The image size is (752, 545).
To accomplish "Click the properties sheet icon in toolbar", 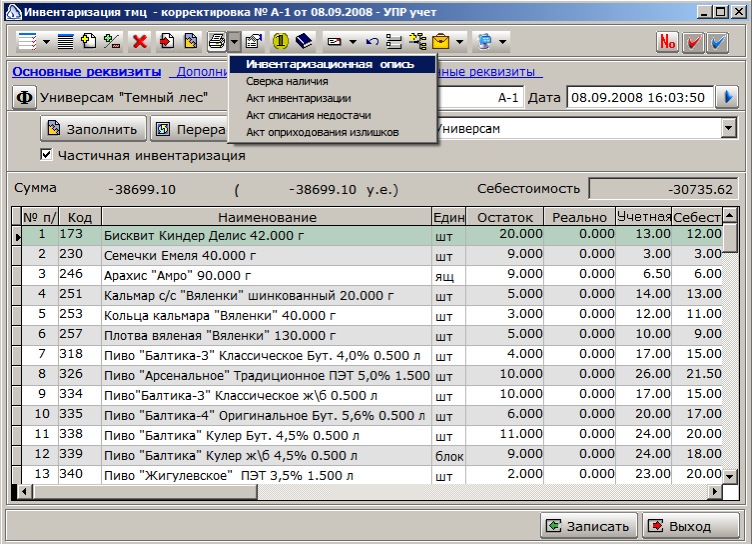I will [x=254, y=42].
